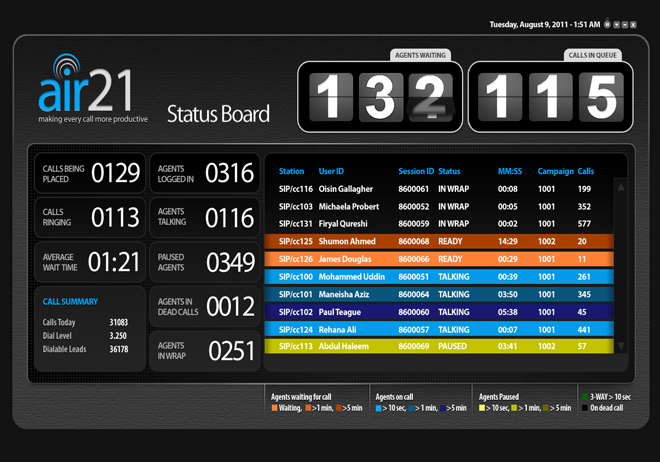Click the MM:SS column header
This screenshot has width=660, height=462.
click(x=508, y=171)
